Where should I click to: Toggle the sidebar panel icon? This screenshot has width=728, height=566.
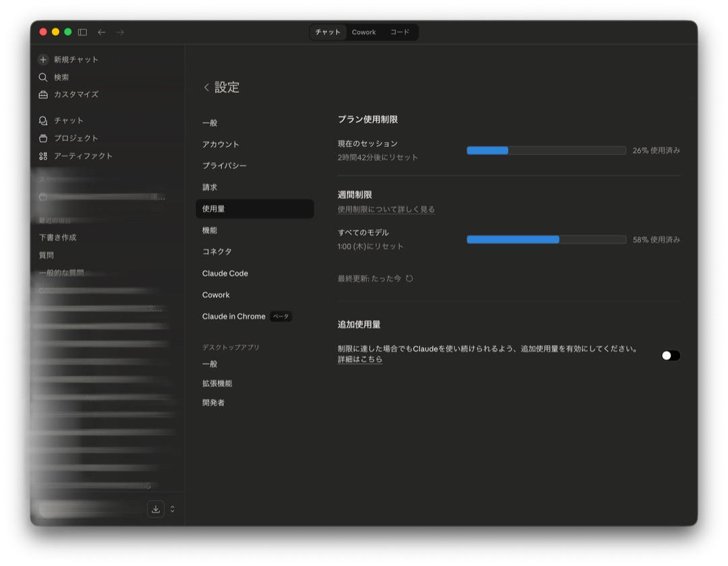pyautogui.click(x=82, y=32)
